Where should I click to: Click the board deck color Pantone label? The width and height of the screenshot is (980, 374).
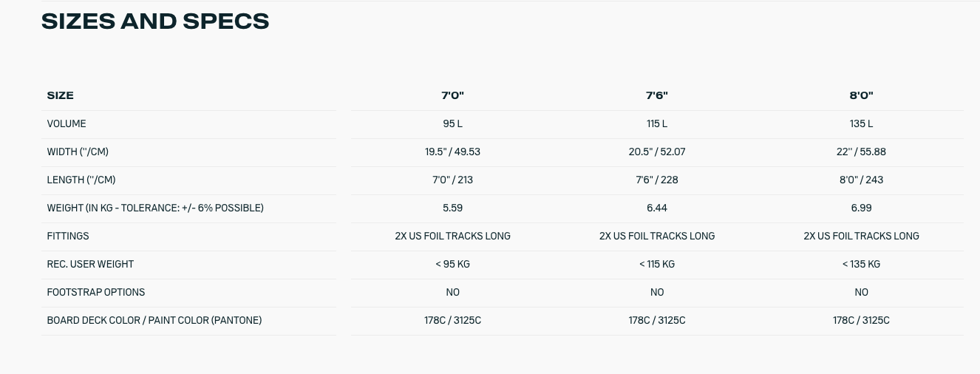click(x=154, y=320)
